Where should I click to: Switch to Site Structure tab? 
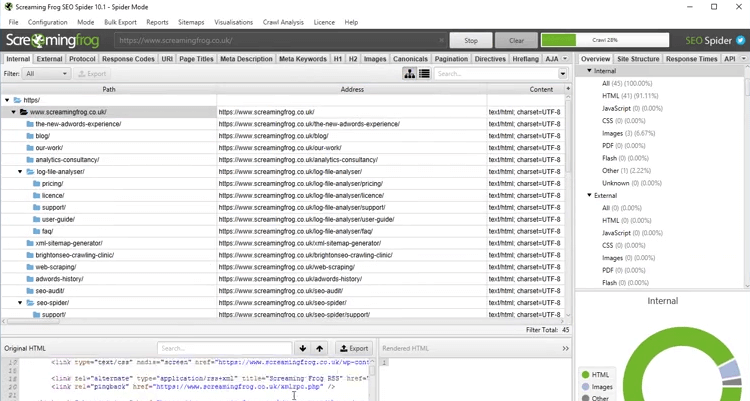638,59
